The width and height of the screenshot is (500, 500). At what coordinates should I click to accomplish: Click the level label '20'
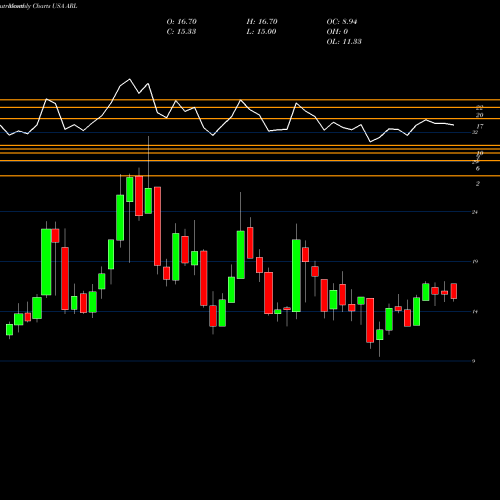[480, 115]
